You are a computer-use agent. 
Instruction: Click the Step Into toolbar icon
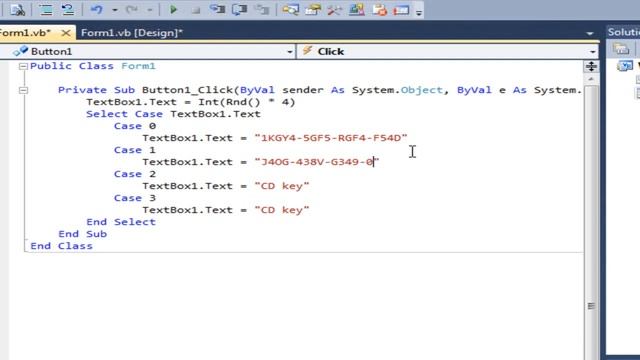pyautogui.click(x=218, y=10)
